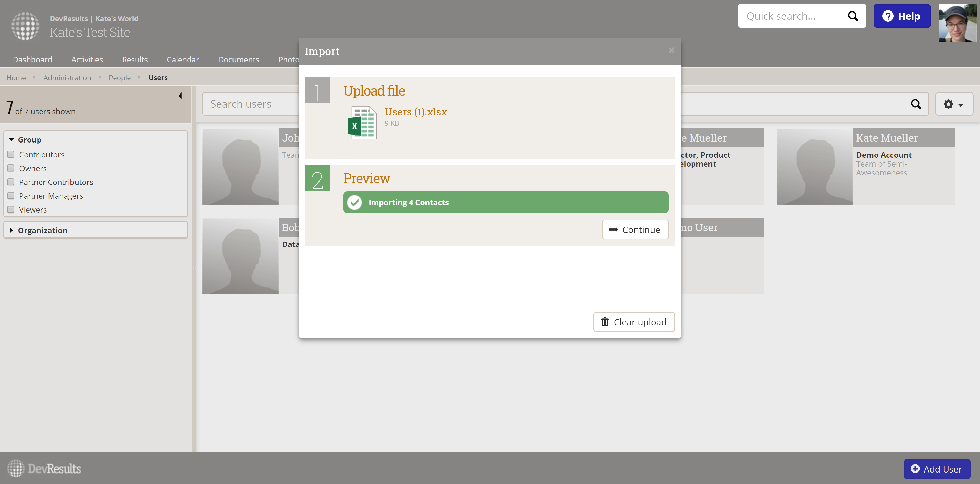Expand the Organization filter section

(x=11, y=230)
